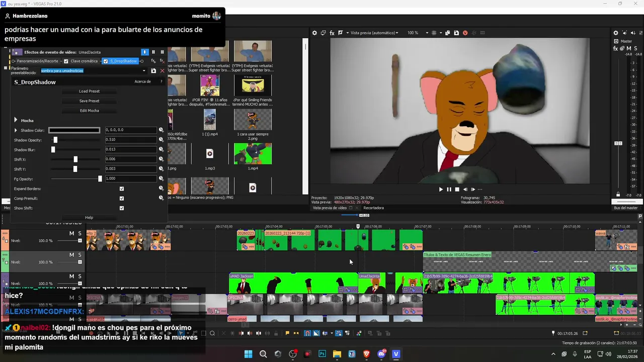644x362 pixels.
Task: Click Acerca de in the S_DropShadow header
Action: [x=143, y=81]
